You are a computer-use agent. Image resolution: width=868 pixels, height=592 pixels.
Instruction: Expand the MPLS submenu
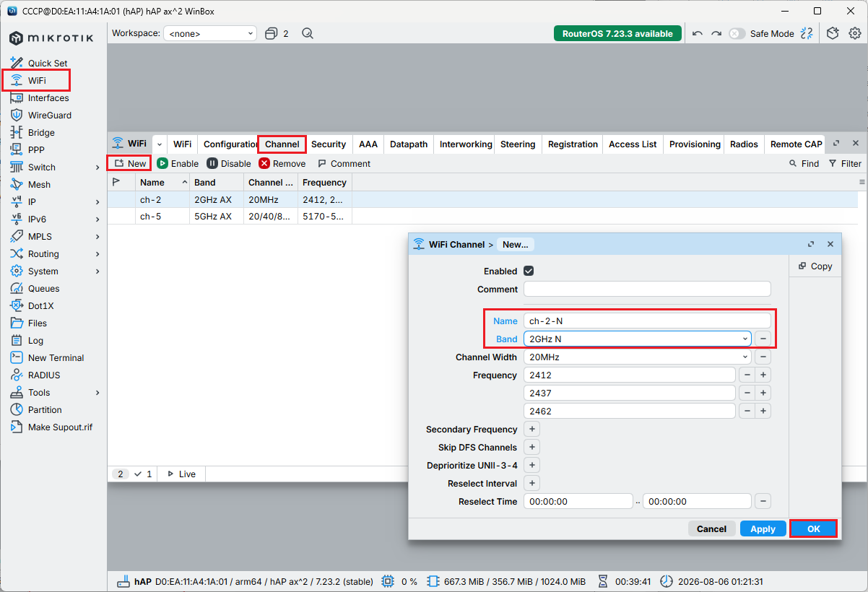pos(97,237)
